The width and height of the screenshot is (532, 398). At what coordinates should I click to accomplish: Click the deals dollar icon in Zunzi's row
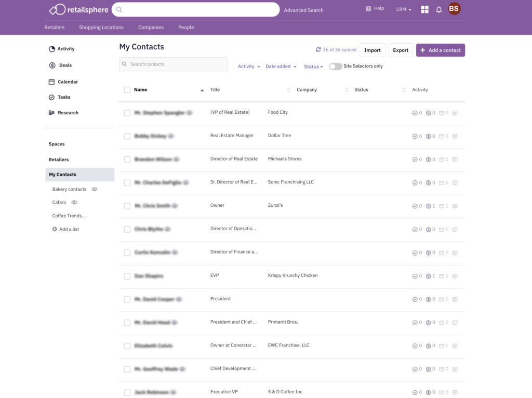point(428,206)
